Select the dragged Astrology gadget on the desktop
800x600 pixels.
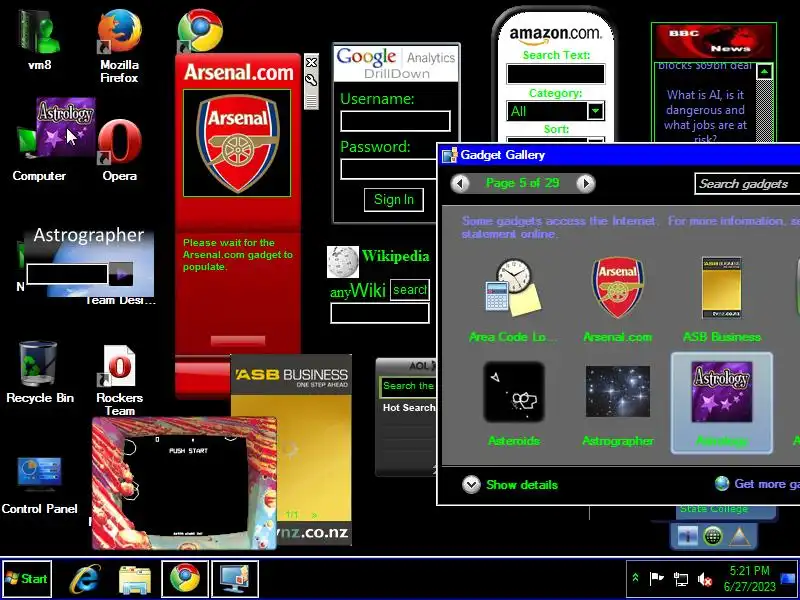tap(66, 127)
